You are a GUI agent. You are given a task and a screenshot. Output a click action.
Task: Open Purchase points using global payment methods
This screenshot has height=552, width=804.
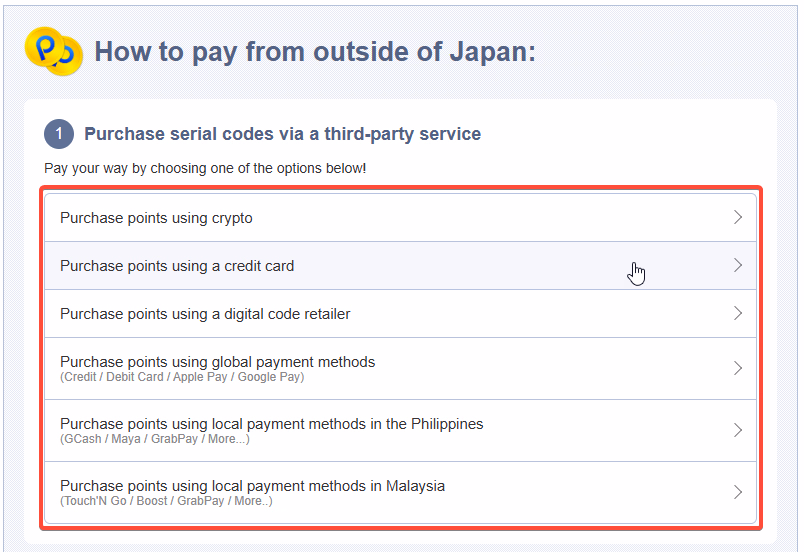pos(400,369)
